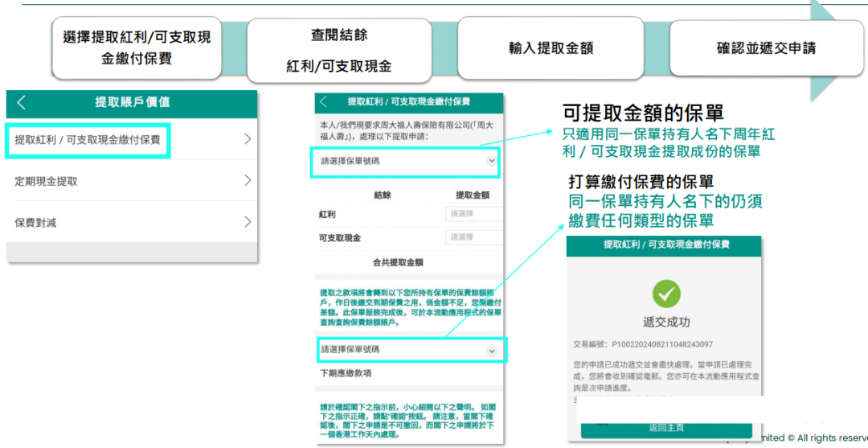
Task: Click chevron on 提取紅利 / 可支取現金繳付保費 row
Action: pos(247,139)
